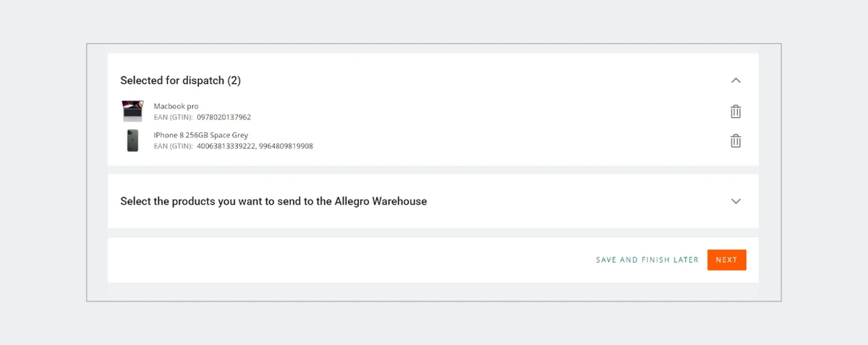Screen dimensions: 868x345
Task: Click the (2) count in dispatch heading
Action: [x=234, y=80]
